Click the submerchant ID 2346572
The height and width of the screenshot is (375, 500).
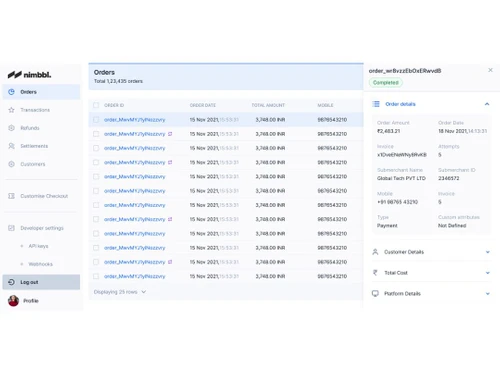449,178
